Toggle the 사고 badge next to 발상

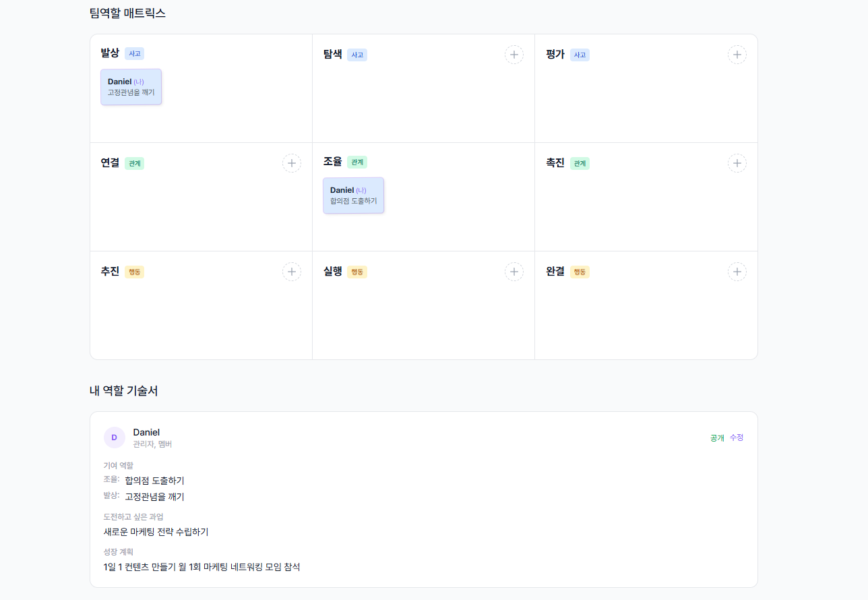coord(135,53)
